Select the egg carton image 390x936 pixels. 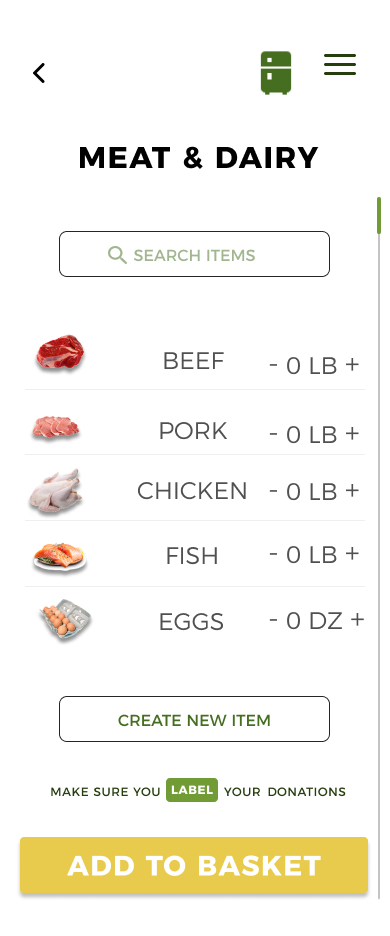(65, 621)
